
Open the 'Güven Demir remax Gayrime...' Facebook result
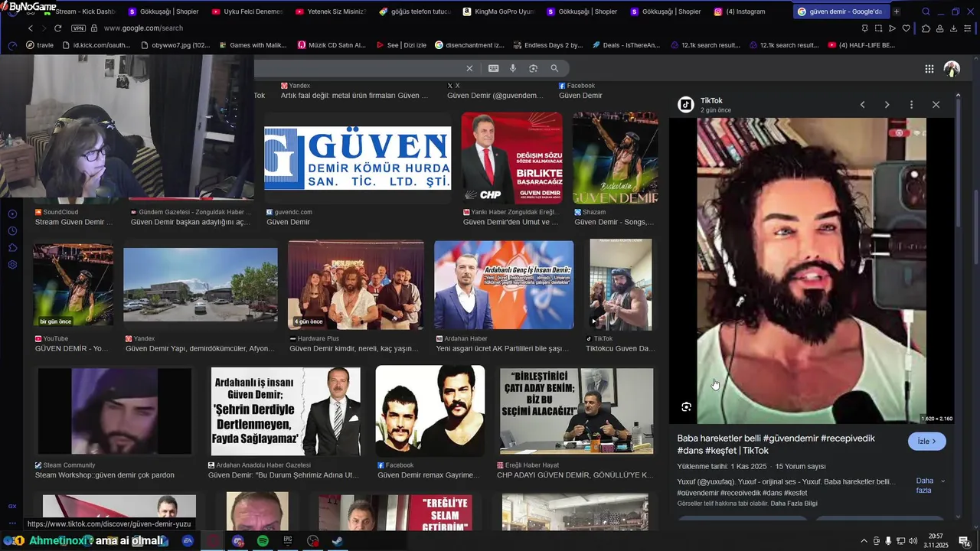pyautogui.click(x=428, y=475)
